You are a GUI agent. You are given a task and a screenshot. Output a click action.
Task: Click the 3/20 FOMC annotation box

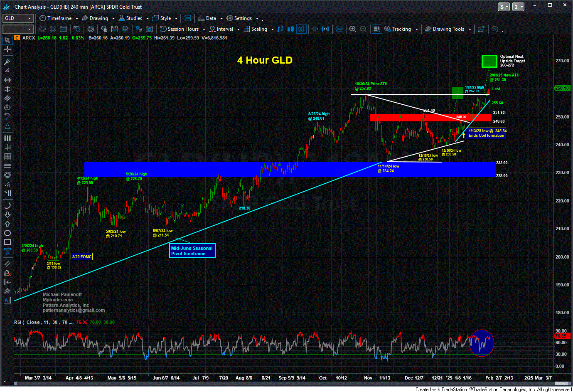pos(82,256)
